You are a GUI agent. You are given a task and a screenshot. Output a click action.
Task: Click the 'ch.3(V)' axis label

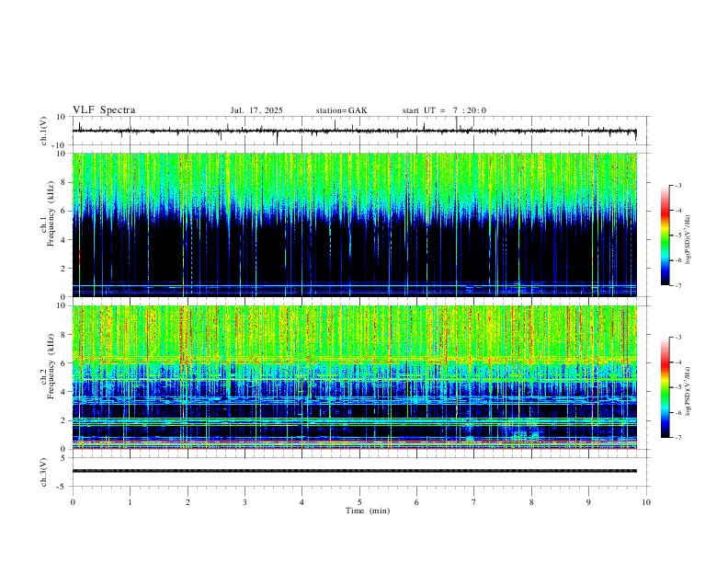[45, 472]
